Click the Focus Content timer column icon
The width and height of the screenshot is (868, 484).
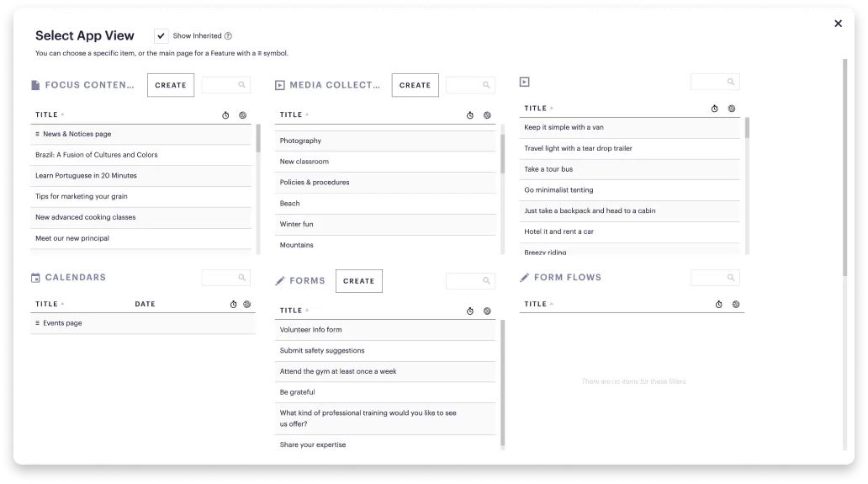[226, 115]
